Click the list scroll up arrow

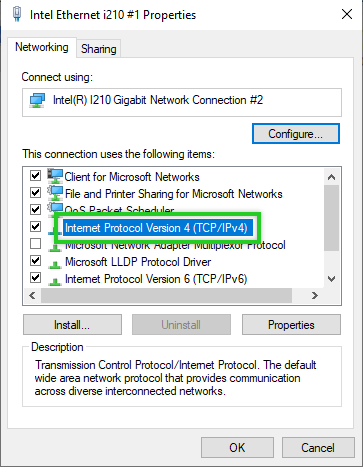click(331, 177)
